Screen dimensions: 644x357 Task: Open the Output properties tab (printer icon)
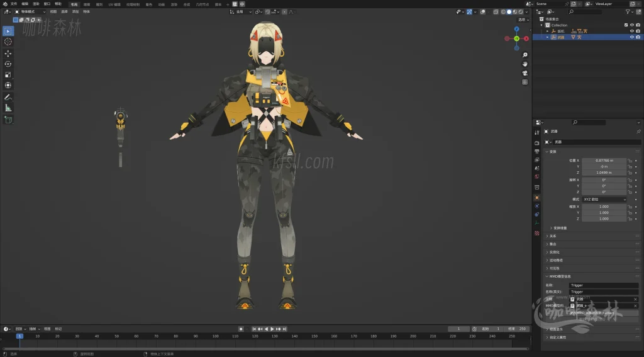point(537,151)
